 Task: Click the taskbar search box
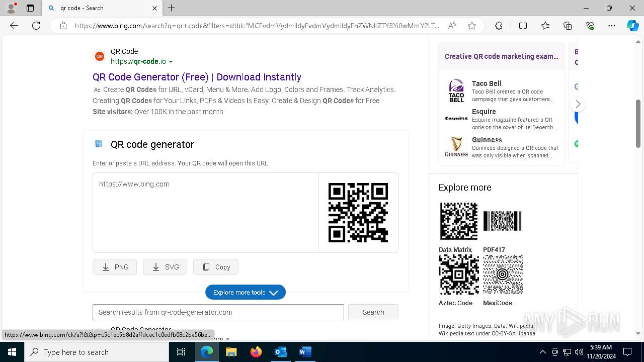(x=97, y=352)
